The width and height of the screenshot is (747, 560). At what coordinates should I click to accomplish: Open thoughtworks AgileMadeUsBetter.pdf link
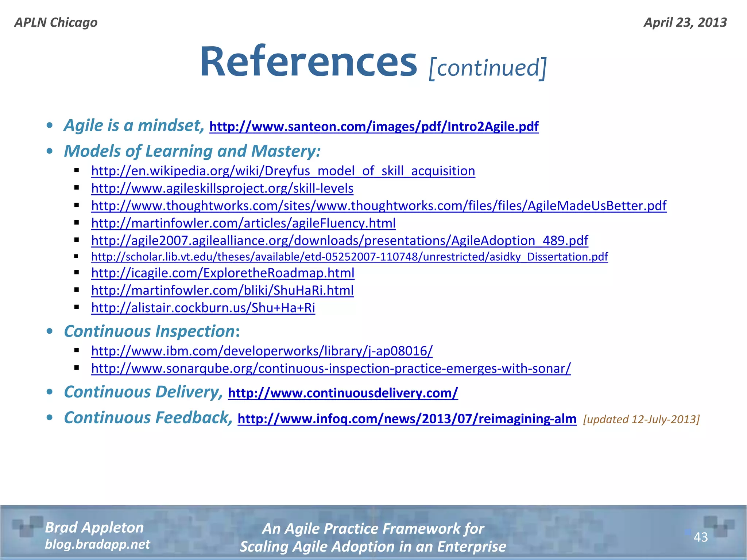[x=379, y=206]
